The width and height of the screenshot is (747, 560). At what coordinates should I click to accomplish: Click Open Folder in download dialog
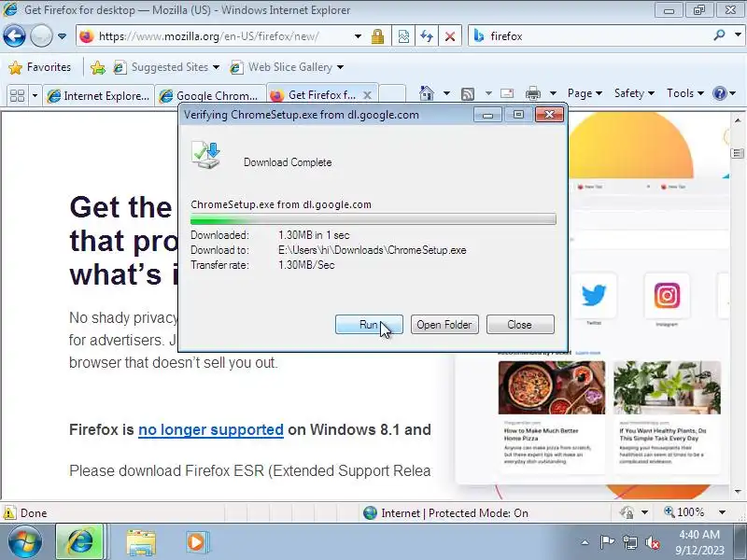pos(444,324)
